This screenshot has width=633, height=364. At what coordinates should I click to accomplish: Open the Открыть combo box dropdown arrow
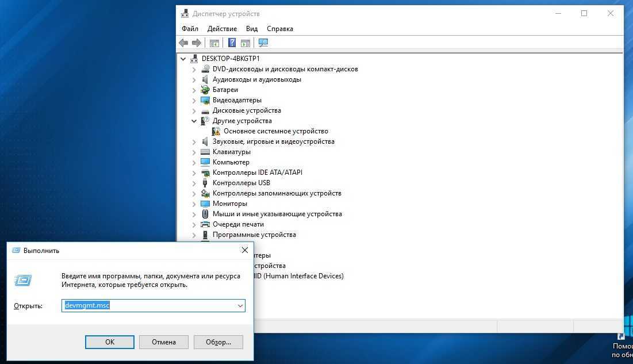(x=240, y=306)
